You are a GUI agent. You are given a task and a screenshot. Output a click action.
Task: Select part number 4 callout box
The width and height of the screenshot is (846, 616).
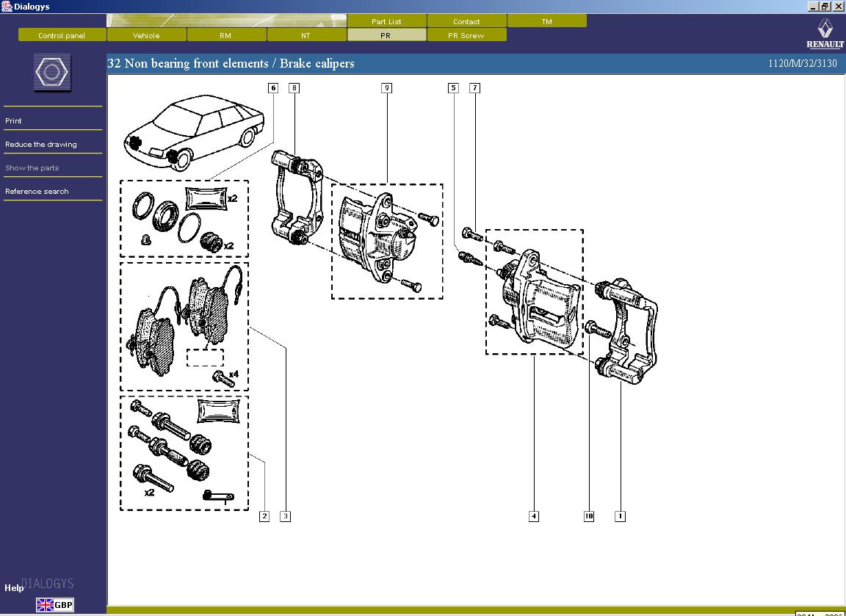pyautogui.click(x=534, y=516)
